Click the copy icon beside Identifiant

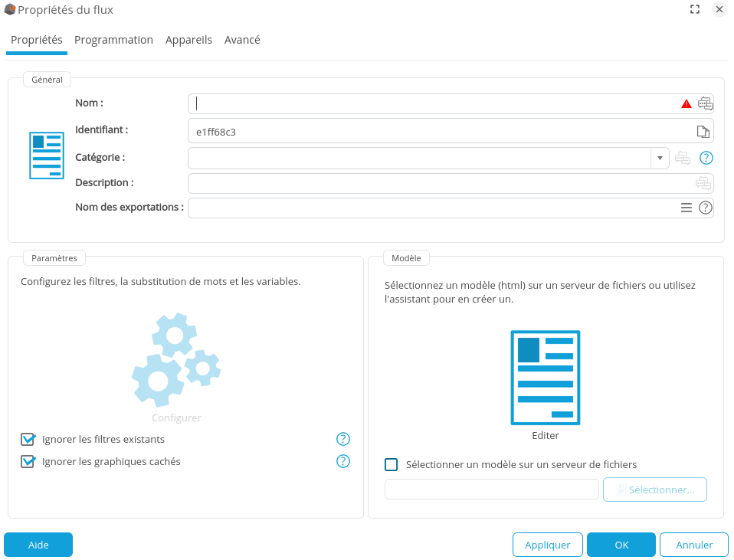click(703, 131)
